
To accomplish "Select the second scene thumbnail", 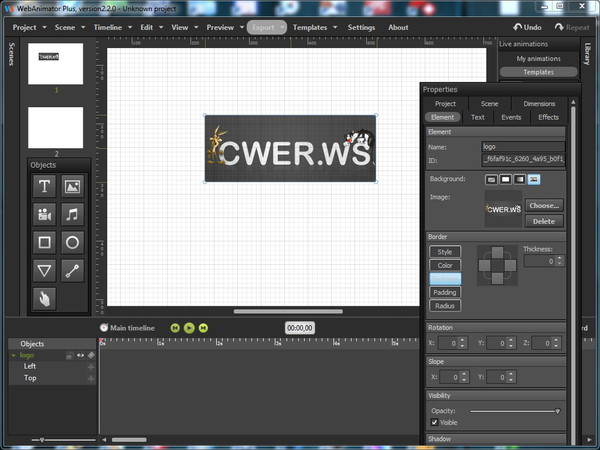I will tap(55, 127).
